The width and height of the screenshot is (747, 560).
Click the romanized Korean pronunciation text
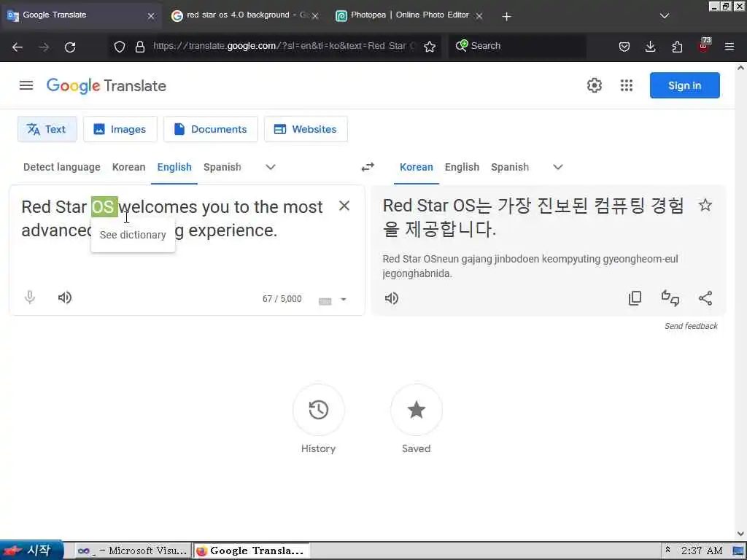click(530, 266)
